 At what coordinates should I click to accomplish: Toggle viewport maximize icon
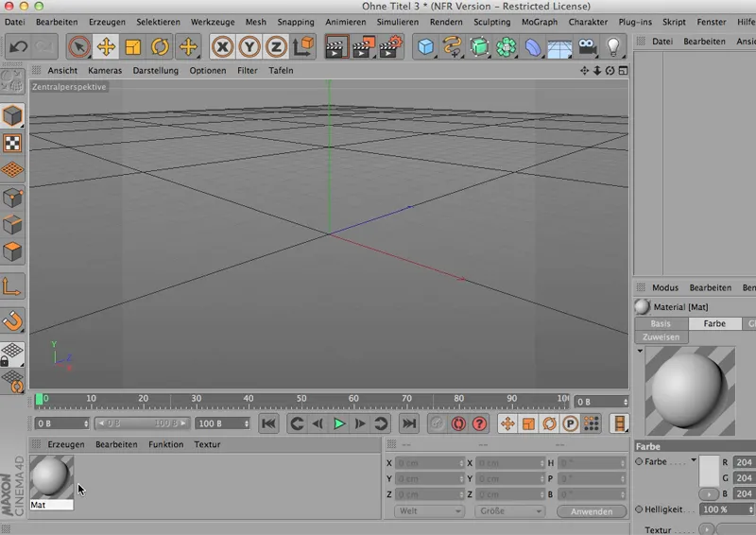623,71
